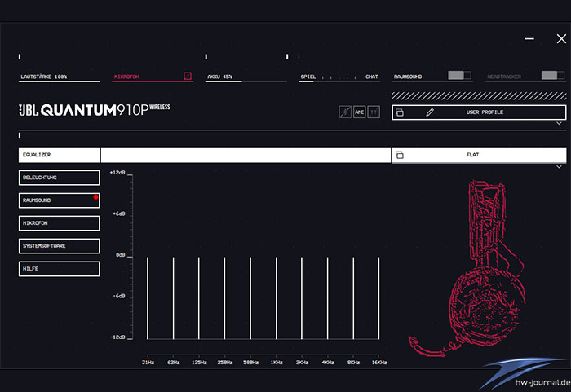Screen dimensions: 571x392
Task: Click the 1KHz equalizer band
Action: point(277,298)
